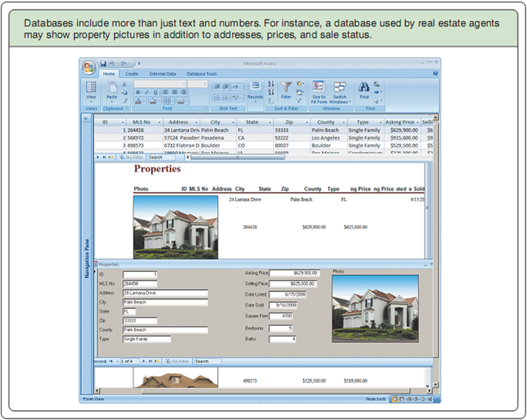Click the Save icon in quick access toolbar
The image size is (527, 420).
click(102, 63)
